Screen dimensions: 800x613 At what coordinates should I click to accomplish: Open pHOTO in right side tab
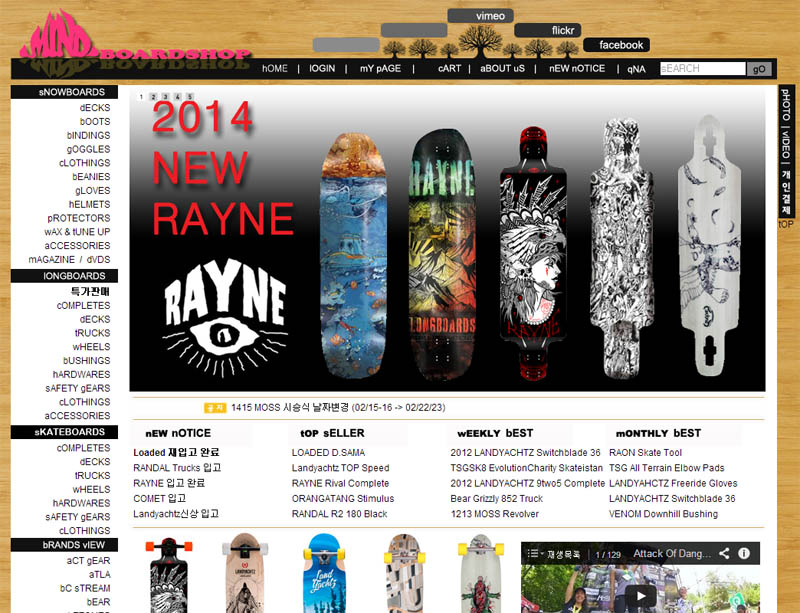point(786,104)
